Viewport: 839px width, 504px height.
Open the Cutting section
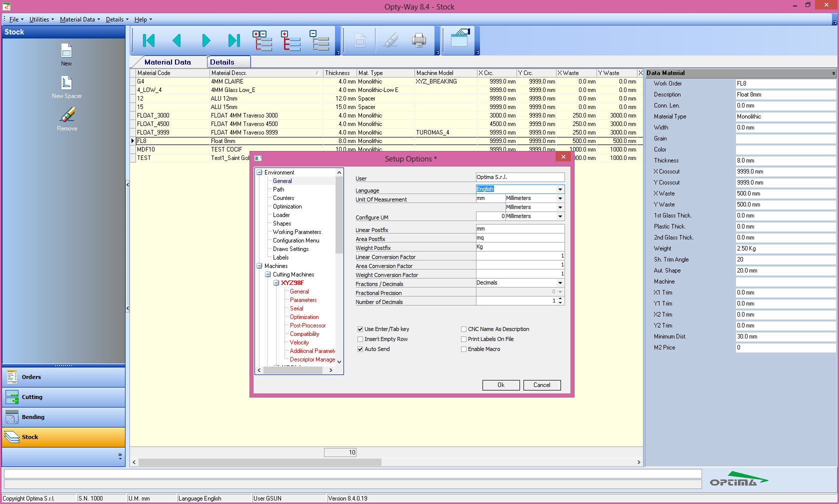[x=63, y=397]
